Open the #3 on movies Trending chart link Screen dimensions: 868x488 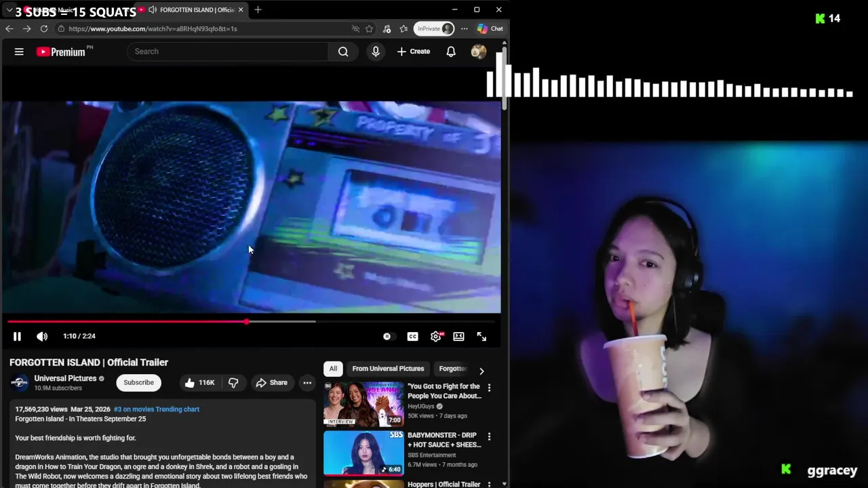point(157,409)
